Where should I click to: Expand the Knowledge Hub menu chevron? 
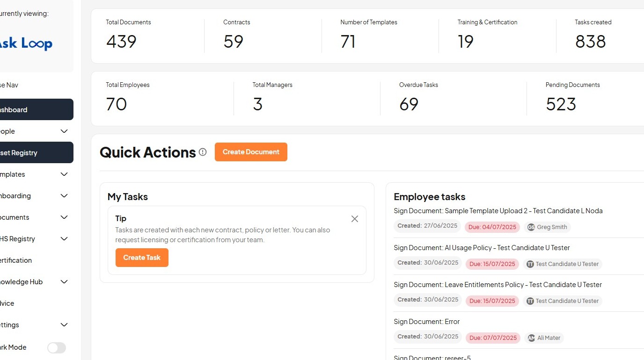65,282
